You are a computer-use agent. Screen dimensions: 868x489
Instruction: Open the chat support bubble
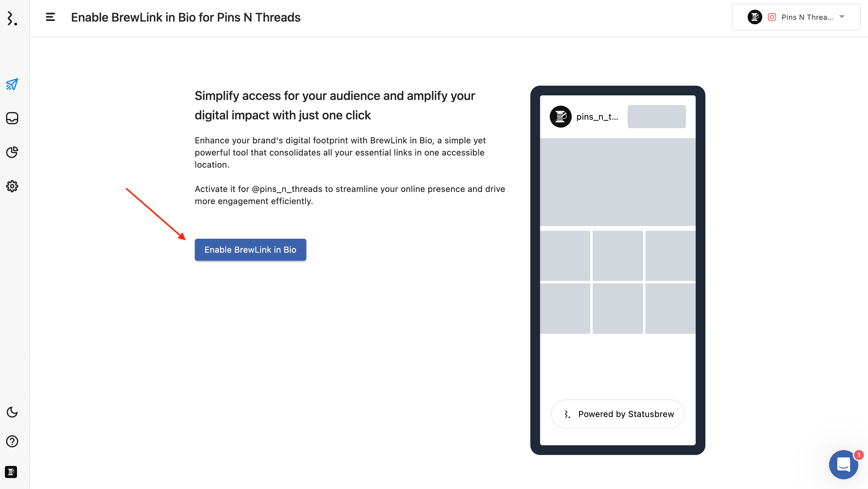point(843,464)
